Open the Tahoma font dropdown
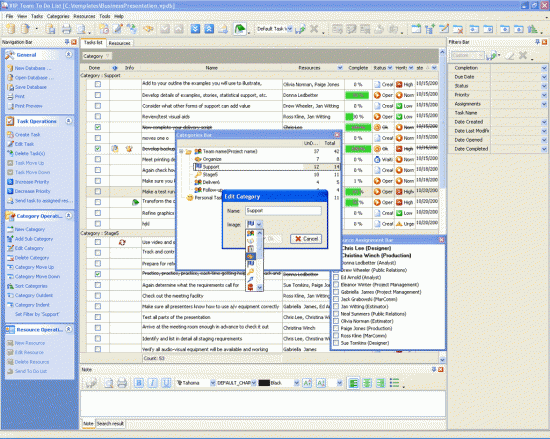The height and width of the screenshot is (439, 550). [213, 383]
